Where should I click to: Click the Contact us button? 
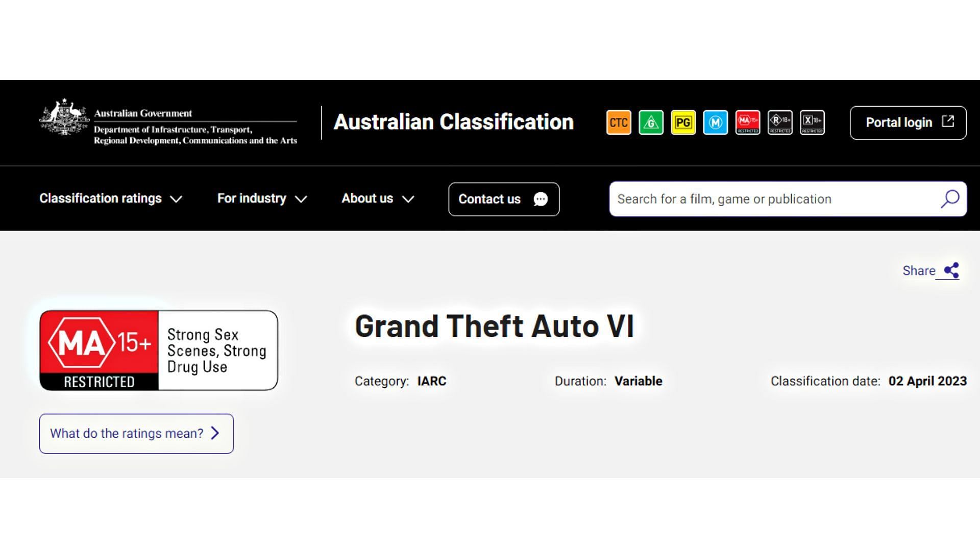tap(504, 199)
